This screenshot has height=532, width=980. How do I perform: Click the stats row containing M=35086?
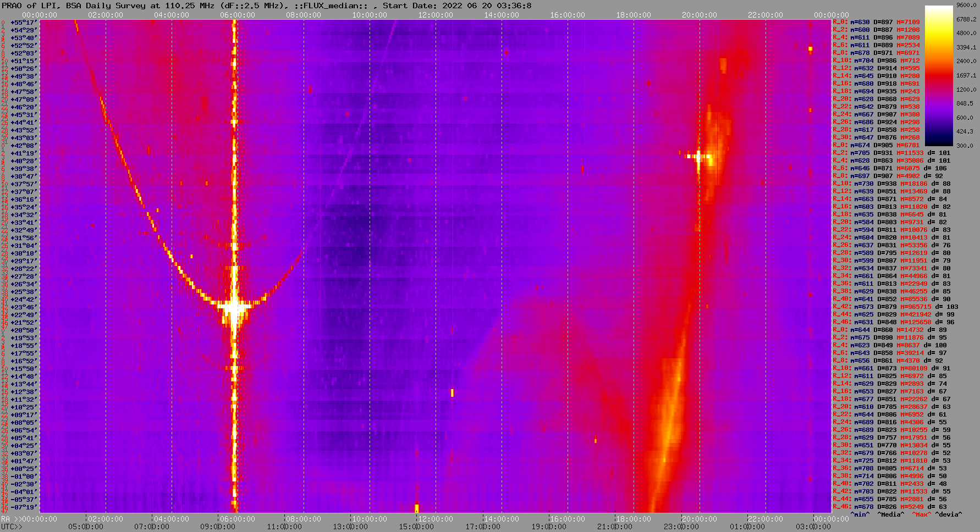pos(891,160)
